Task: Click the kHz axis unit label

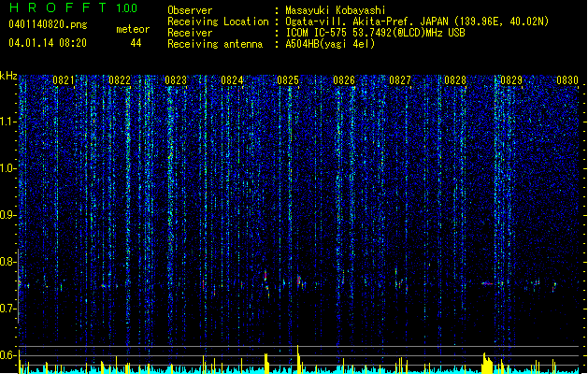Action: point(8,76)
